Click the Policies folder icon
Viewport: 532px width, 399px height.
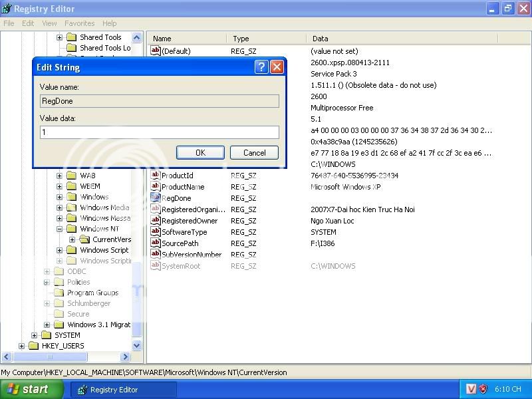[x=59, y=282]
